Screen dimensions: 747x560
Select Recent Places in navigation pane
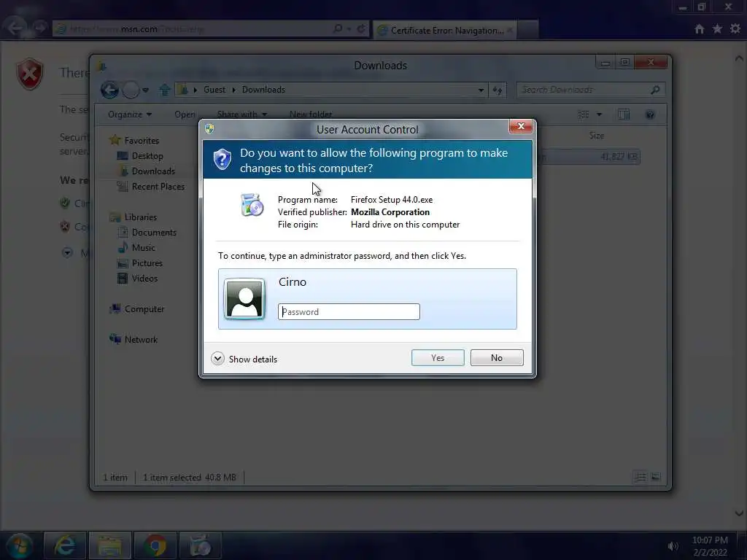point(158,186)
